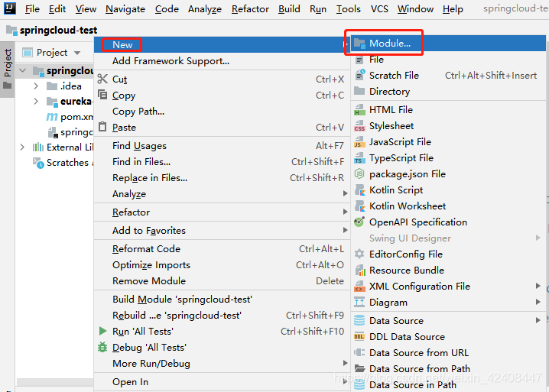Screen dimensions: 549x392
Task: Click the Kotlin Script icon
Action: tap(359, 190)
